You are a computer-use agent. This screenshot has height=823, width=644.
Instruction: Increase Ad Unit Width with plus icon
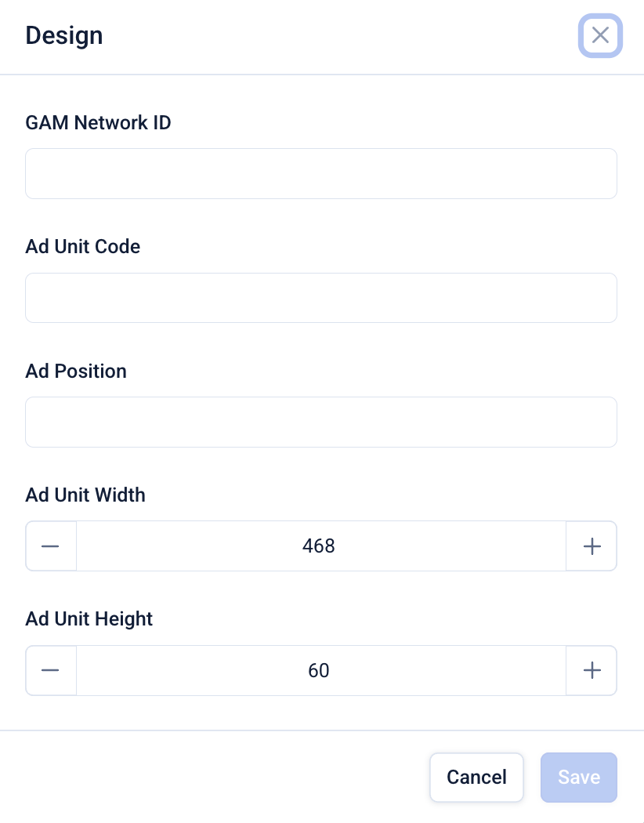pyautogui.click(x=592, y=546)
